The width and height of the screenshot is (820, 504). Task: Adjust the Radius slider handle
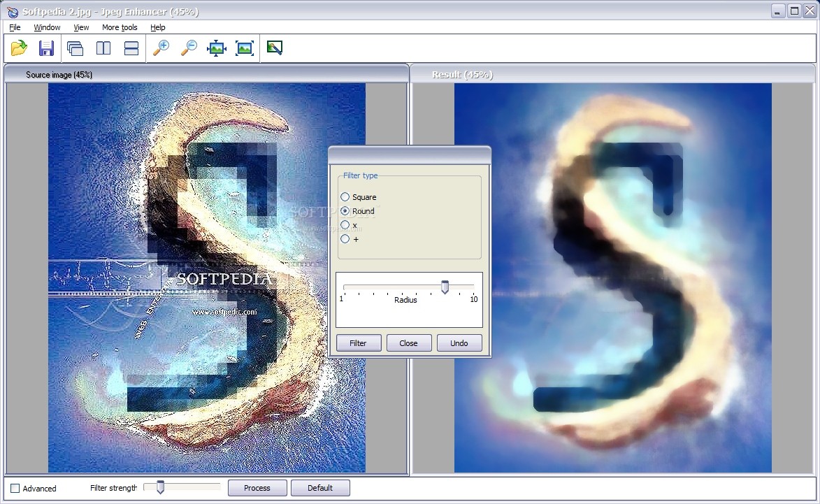pyautogui.click(x=445, y=286)
